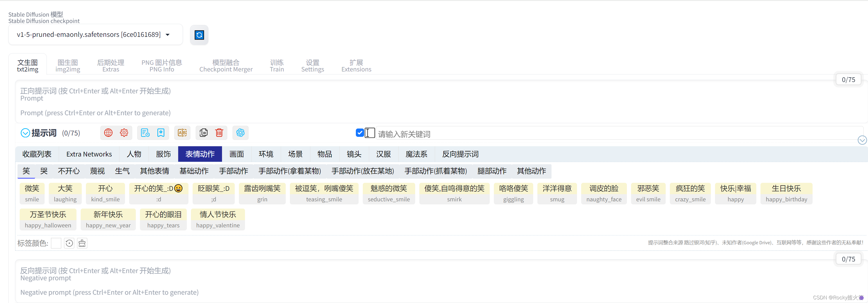Open the checkpoint model dropdown
The width and height of the screenshot is (868, 303).
[x=96, y=34]
